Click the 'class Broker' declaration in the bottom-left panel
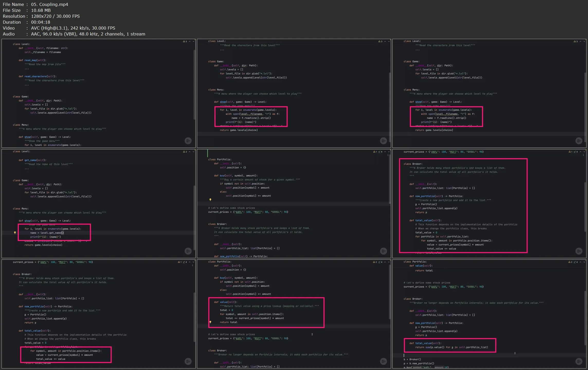Viewport: 588px width, 370px height. [22, 274]
